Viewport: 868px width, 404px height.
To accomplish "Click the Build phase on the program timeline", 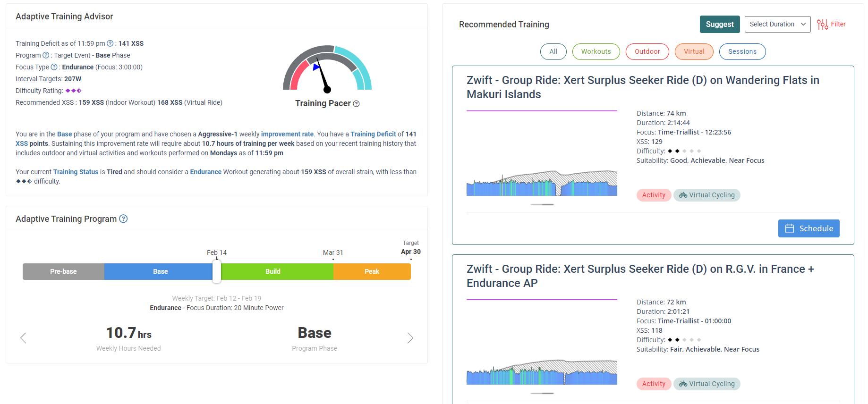I will point(273,272).
